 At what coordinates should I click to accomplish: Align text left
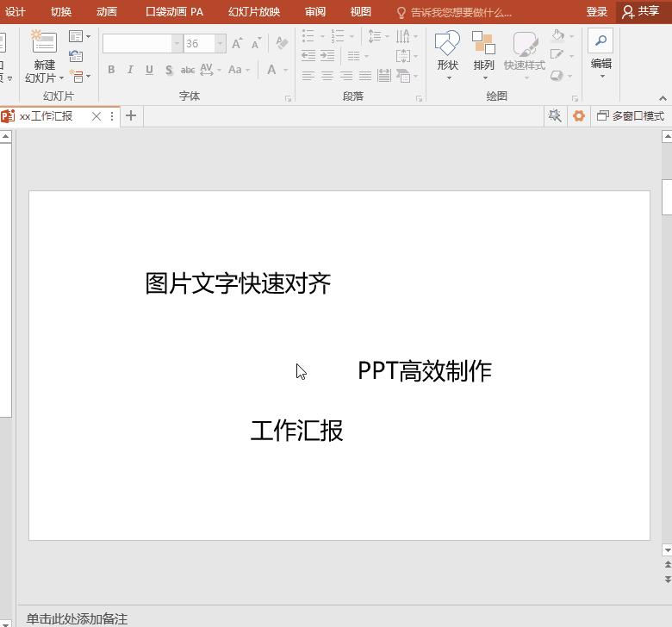point(308,77)
